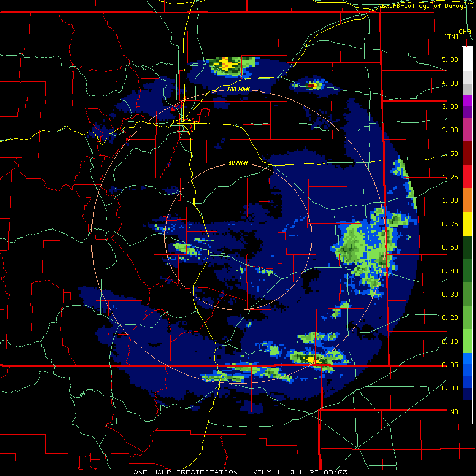Select the bright red 1.25 legend color

coord(467,177)
